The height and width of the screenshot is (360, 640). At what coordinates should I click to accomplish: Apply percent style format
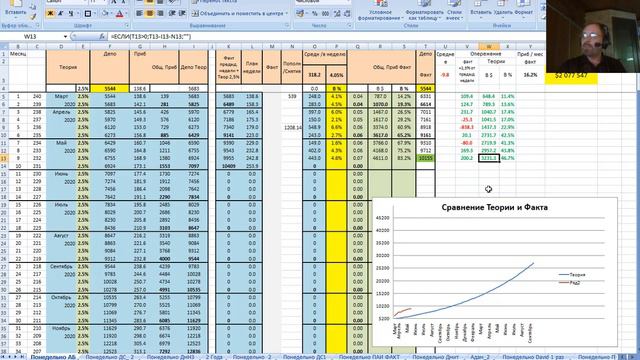(315, 13)
